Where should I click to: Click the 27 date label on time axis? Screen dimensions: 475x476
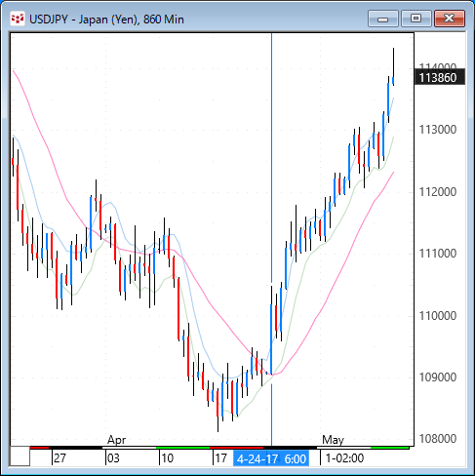point(59,458)
